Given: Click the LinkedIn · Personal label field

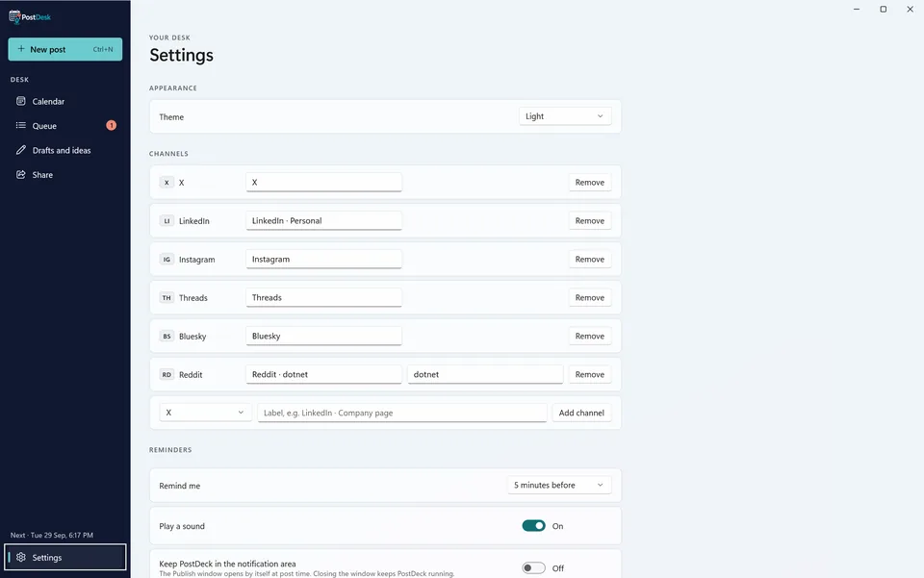Looking at the screenshot, I should (323, 221).
